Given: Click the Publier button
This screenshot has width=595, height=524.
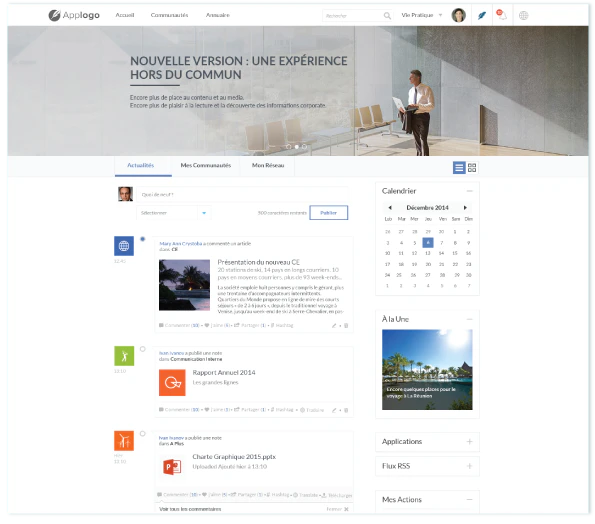Looking at the screenshot, I should point(329,212).
